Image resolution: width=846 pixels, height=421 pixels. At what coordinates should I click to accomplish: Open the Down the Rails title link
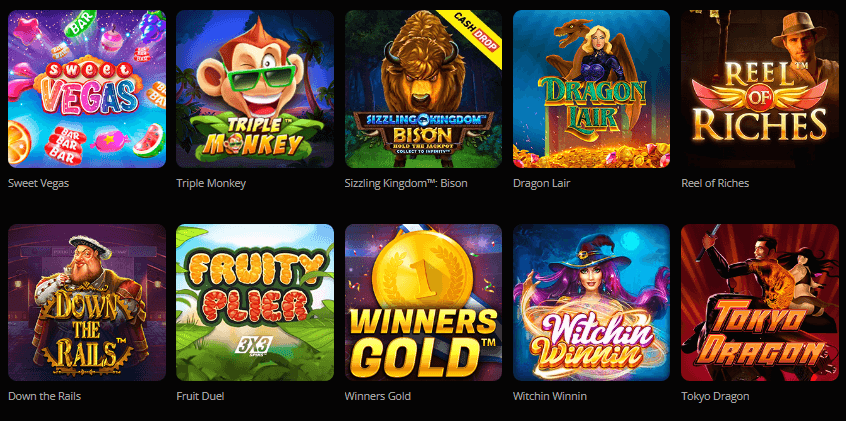point(44,396)
